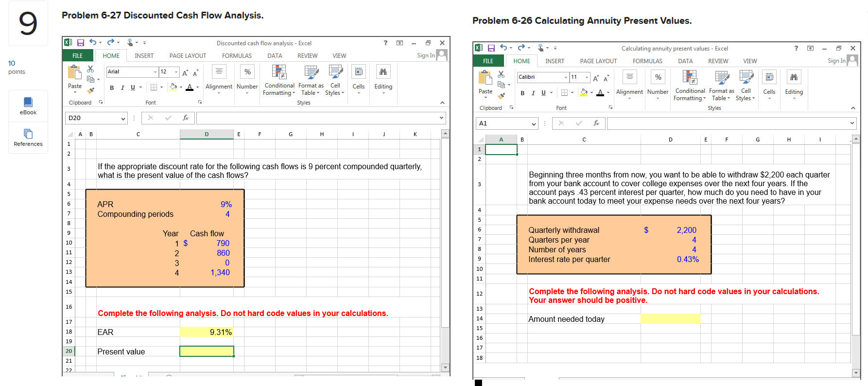Expand the D20 name box dropdown

point(123,118)
